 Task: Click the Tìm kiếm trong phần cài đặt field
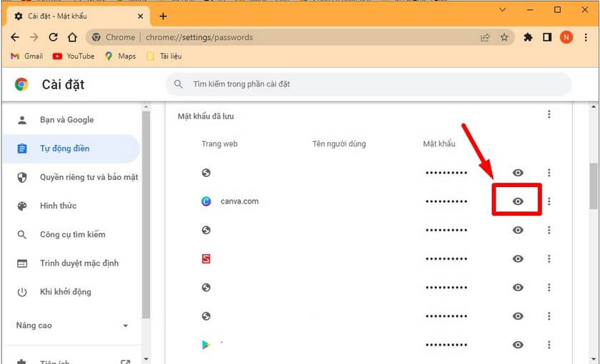click(x=371, y=84)
